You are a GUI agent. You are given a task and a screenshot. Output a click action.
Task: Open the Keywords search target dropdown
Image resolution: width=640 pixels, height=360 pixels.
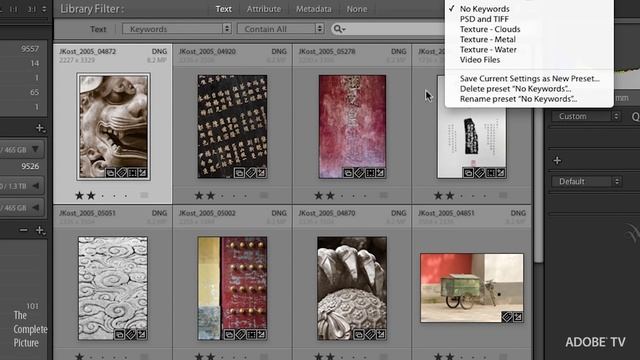[x=177, y=29]
